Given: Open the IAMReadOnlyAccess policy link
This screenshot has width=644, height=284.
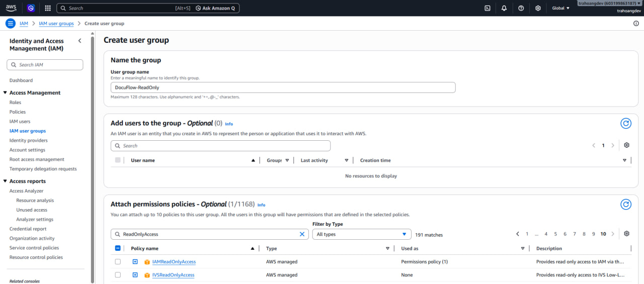Looking at the screenshot, I should coord(174,262).
